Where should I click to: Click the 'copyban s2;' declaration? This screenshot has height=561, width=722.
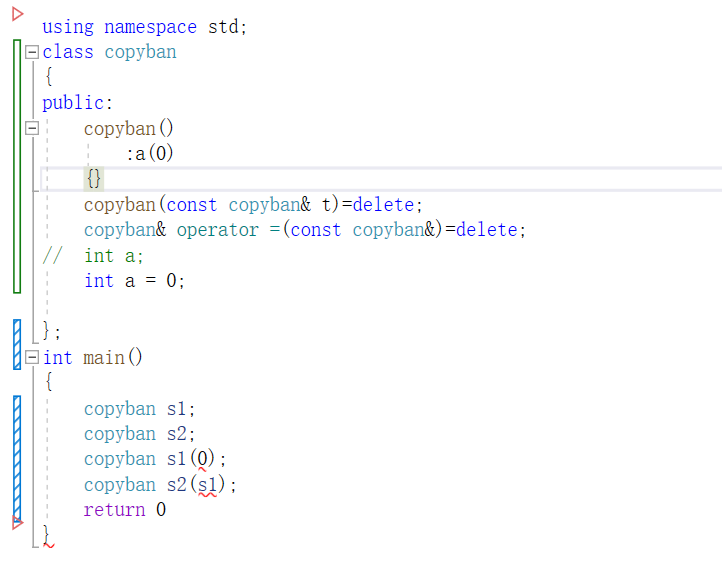140,434
